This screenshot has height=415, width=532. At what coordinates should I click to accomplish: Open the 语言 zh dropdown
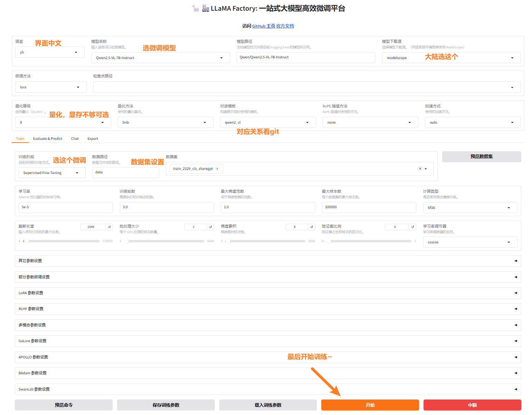50,52
